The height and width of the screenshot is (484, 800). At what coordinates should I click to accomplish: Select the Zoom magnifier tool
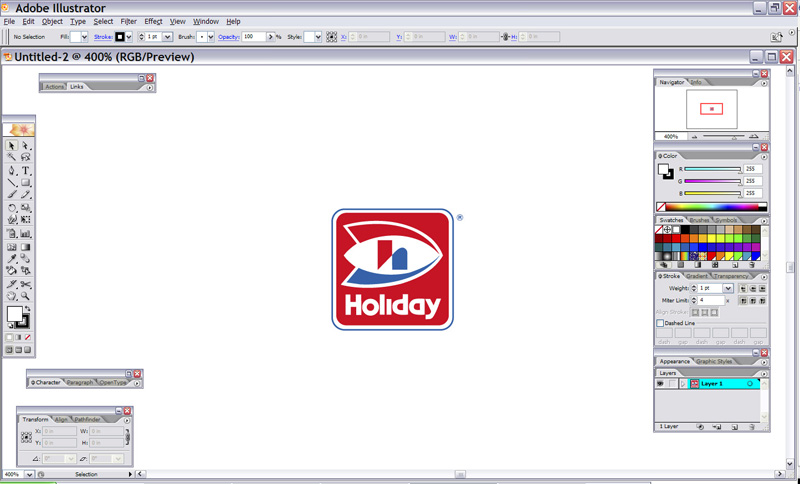(25, 296)
